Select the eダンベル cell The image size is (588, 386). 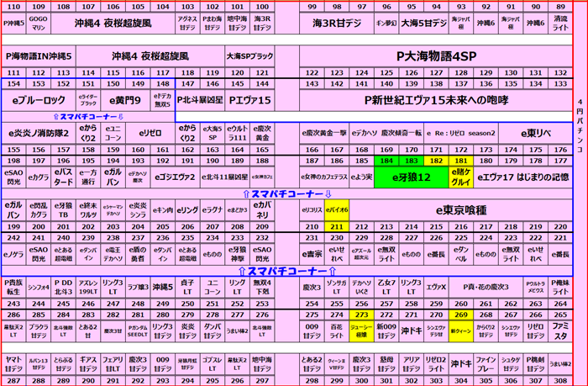pos(461,254)
